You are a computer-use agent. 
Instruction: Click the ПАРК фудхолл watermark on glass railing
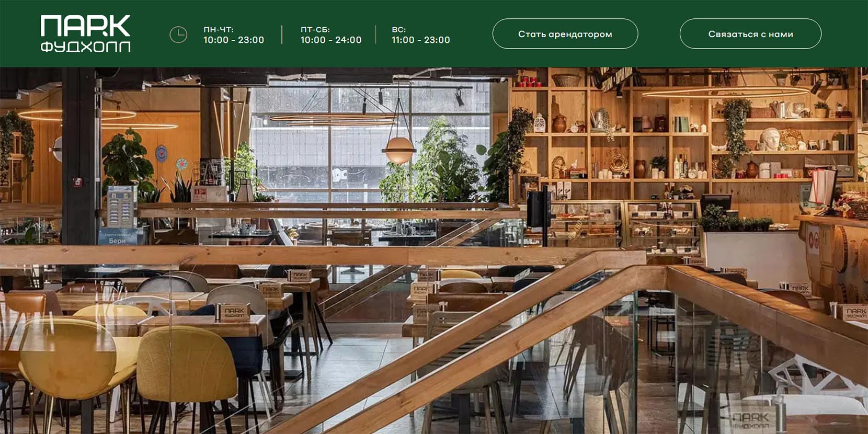coord(751,420)
